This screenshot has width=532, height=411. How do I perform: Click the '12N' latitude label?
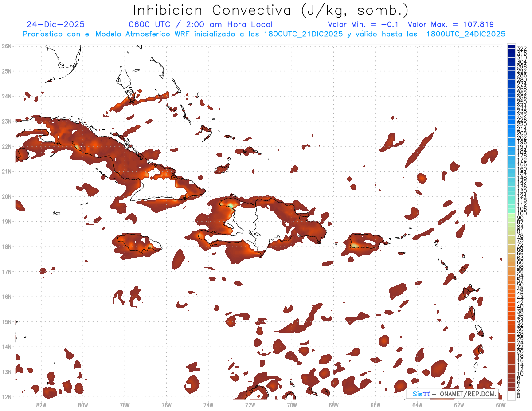[x=7, y=397]
